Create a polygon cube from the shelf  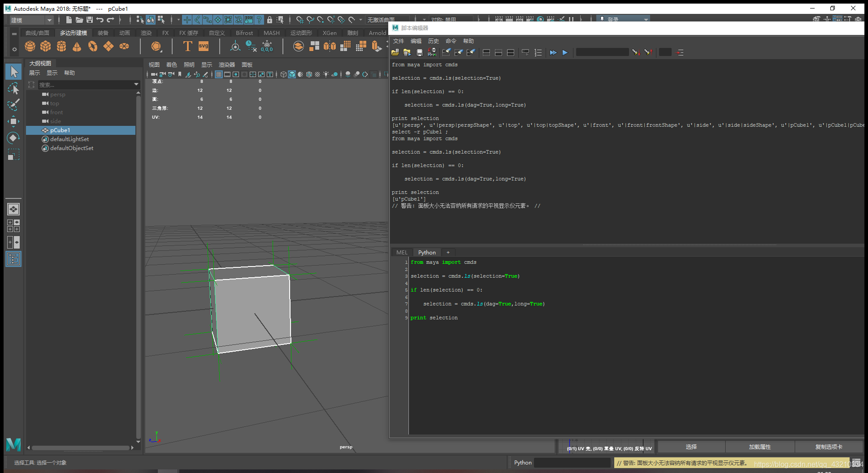click(45, 46)
